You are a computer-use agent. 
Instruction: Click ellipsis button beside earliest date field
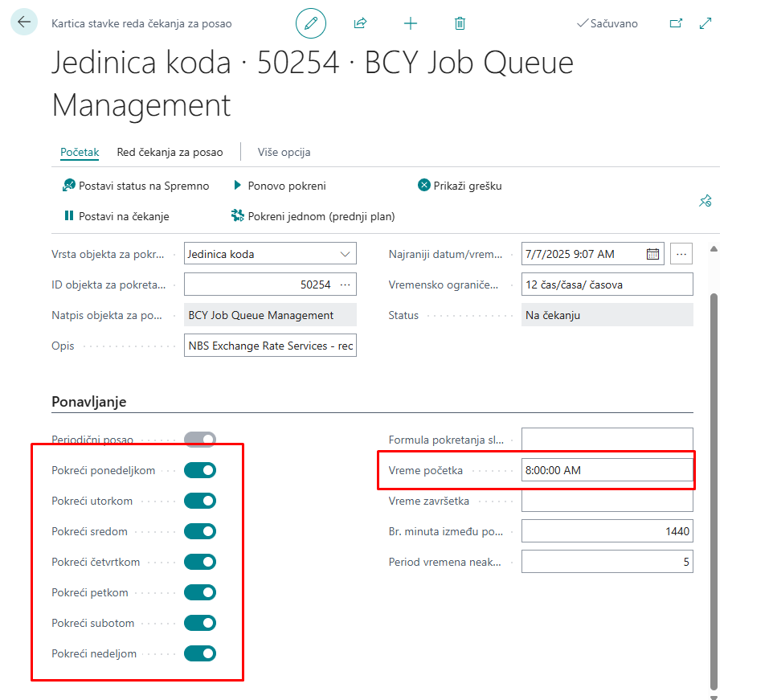click(x=681, y=254)
